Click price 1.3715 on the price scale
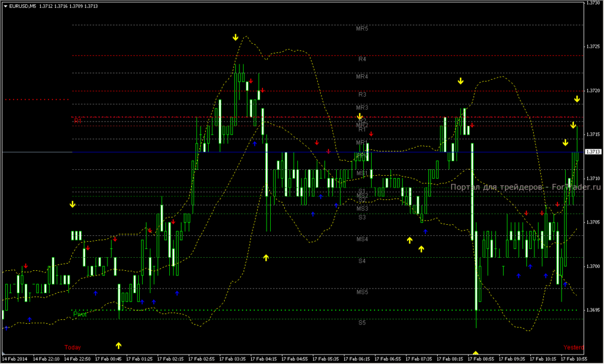The width and height of the screenshot is (604, 364). click(x=593, y=135)
